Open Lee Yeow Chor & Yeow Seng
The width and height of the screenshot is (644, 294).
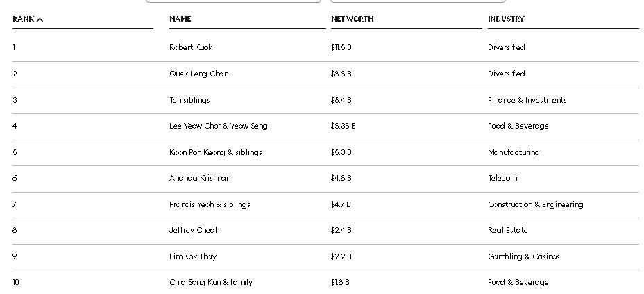click(218, 126)
